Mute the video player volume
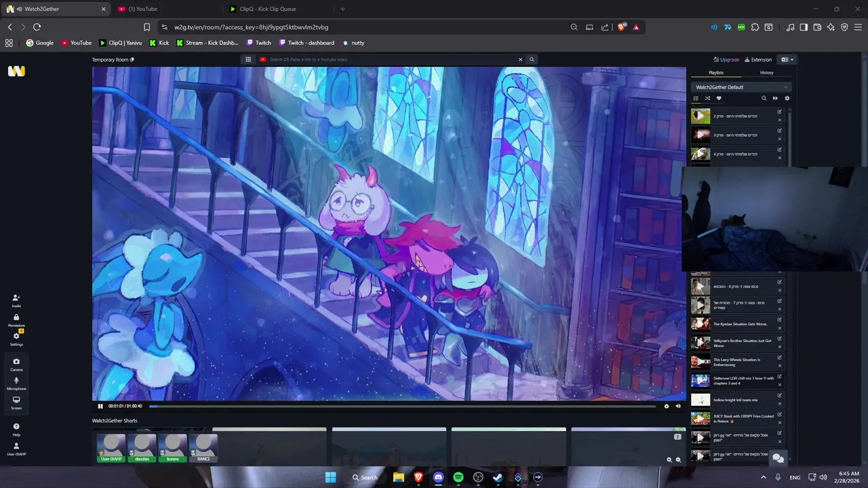The height and width of the screenshot is (488, 868). click(677, 406)
